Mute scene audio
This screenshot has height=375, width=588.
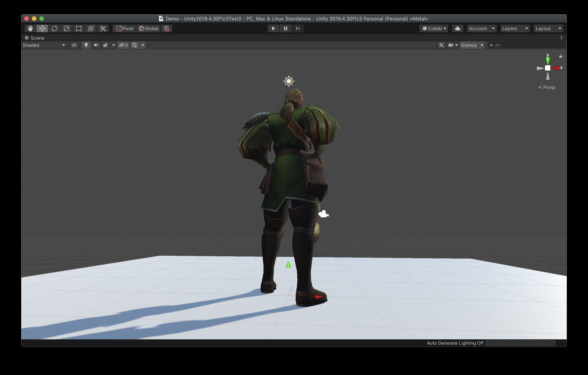tap(96, 45)
